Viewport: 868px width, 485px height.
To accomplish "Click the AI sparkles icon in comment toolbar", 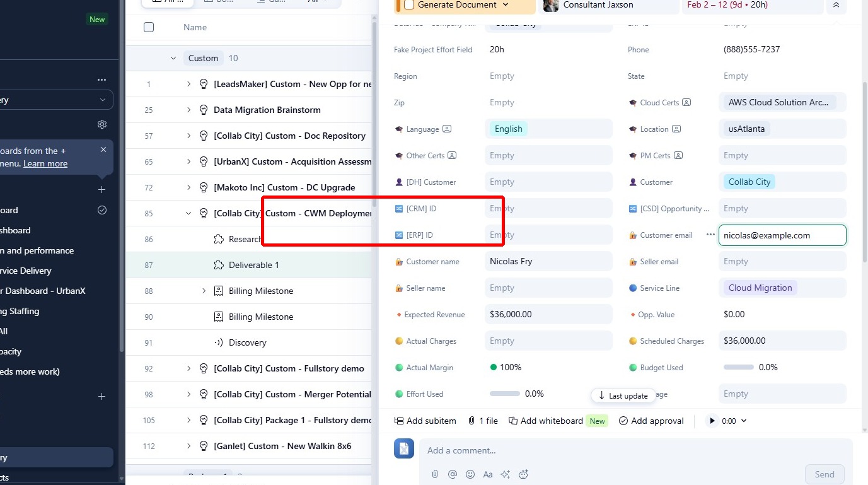I will click(x=506, y=474).
